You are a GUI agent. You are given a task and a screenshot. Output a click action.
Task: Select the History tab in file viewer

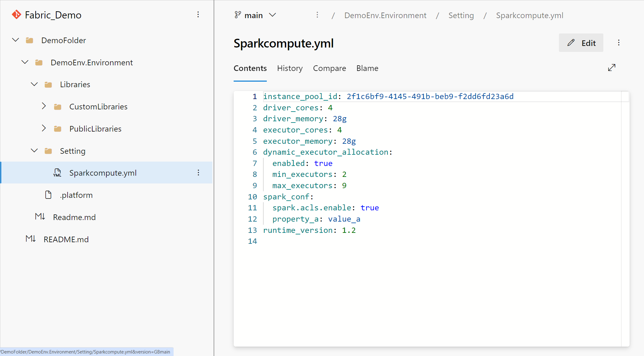(290, 68)
